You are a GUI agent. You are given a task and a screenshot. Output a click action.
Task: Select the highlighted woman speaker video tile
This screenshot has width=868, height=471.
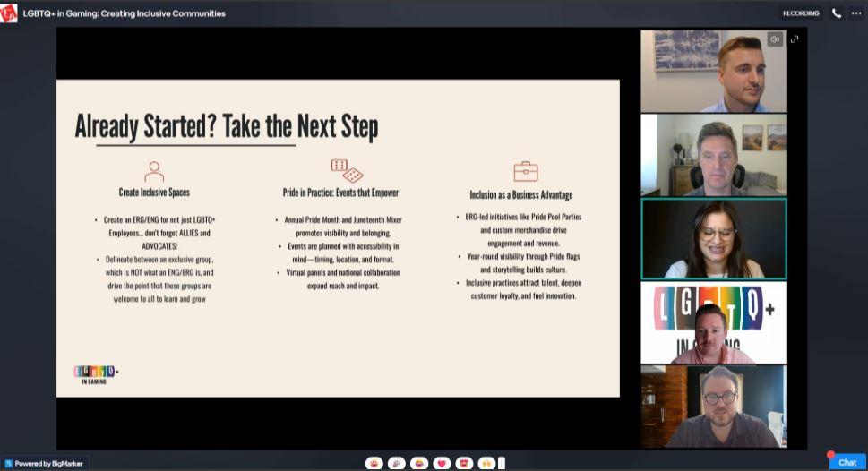[x=714, y=238]
